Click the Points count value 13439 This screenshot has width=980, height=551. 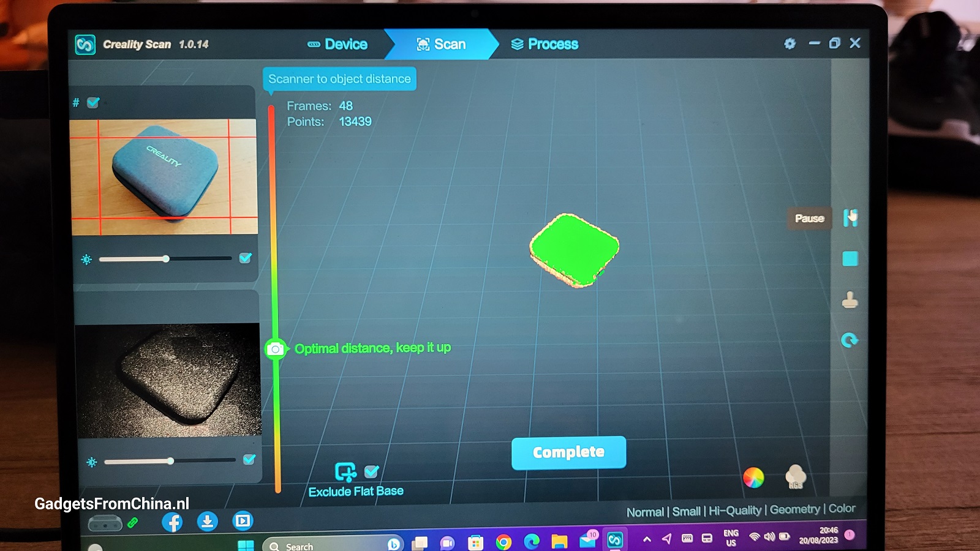pos(355,122)
